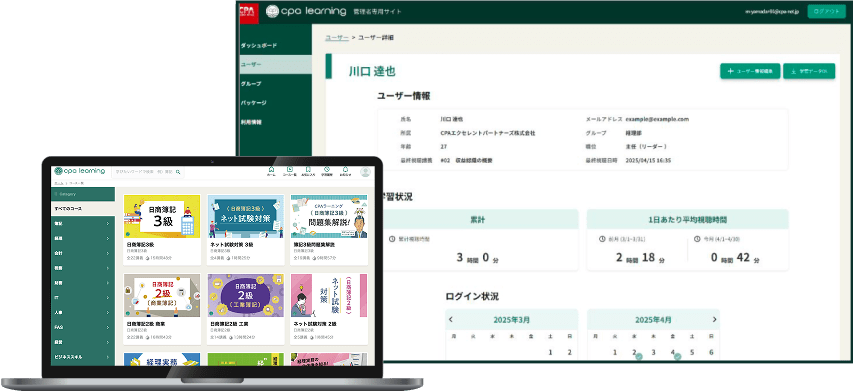Click 2025年4月 calendar heading
This screenshot has height=391, width=853.
653,320
